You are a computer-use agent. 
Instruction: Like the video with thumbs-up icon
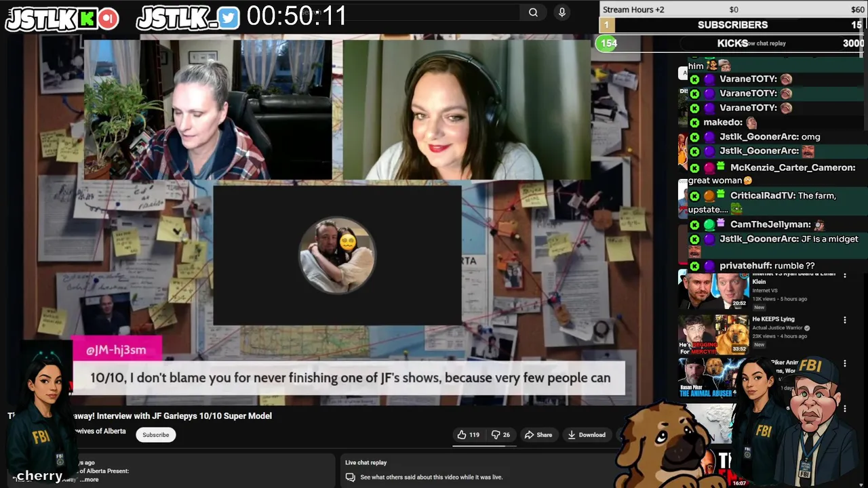click(468, 434)
